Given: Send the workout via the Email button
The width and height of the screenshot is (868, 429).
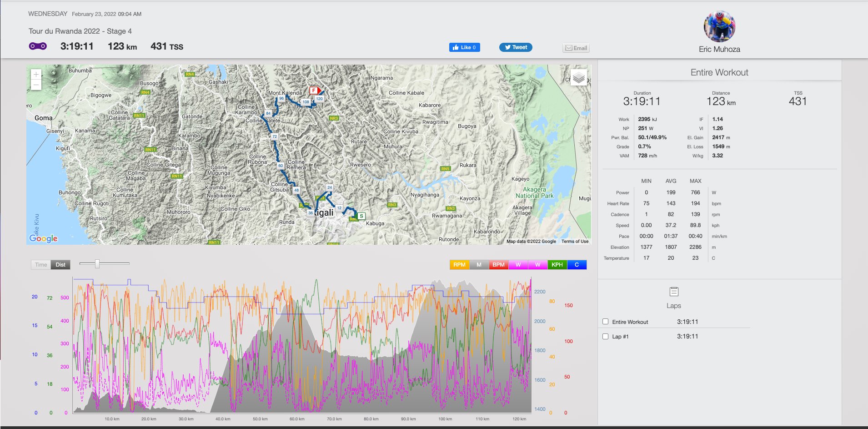Looking at the screenshot, I should pos(576,48).
